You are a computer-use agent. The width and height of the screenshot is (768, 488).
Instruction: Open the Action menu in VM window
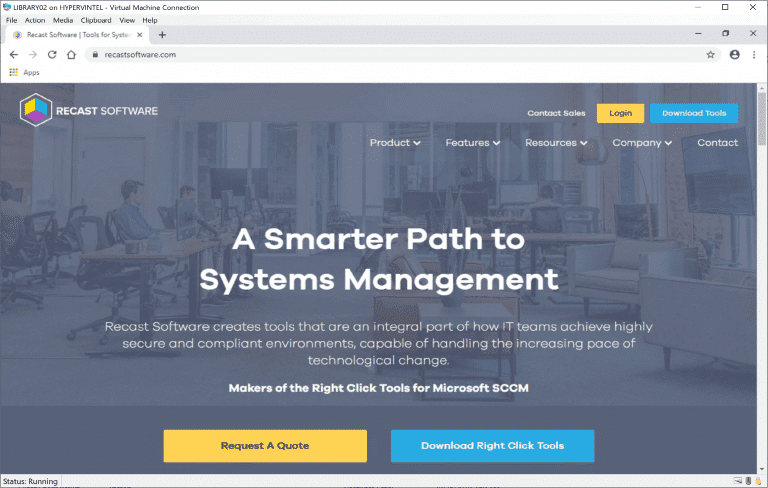tap(35, 20)
